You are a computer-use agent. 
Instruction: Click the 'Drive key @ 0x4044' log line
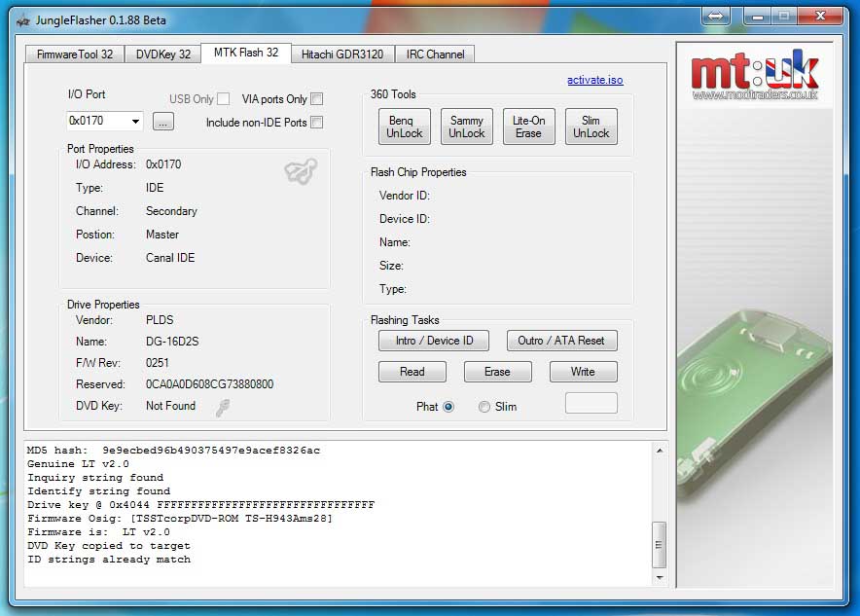pyautogui.click(x=200, y=505)
